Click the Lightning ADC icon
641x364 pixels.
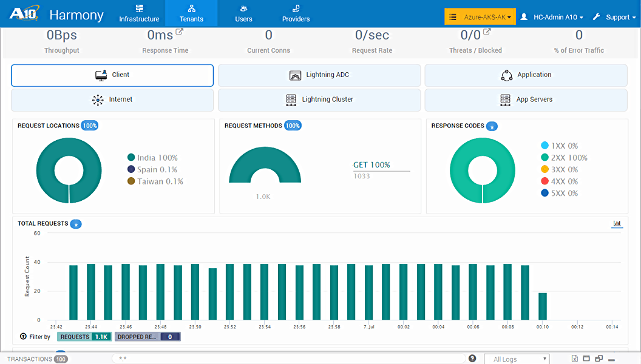(x=295, y=75)
